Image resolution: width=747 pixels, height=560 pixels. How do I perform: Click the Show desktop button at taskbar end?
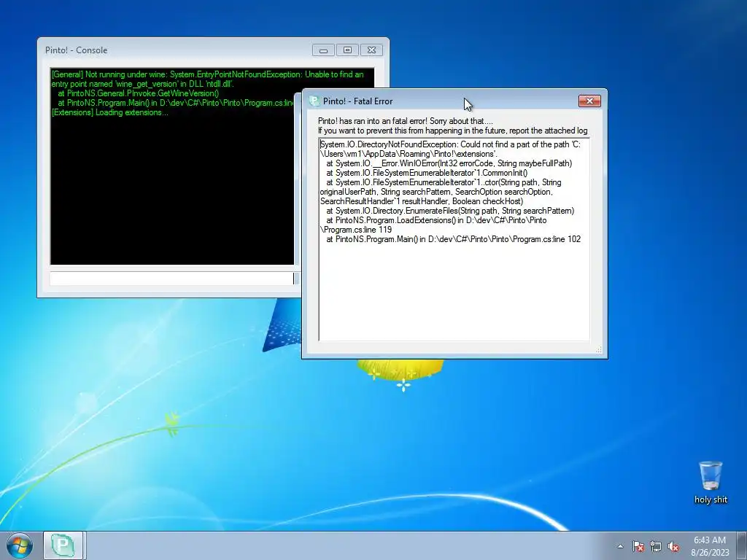click(743, 545)
